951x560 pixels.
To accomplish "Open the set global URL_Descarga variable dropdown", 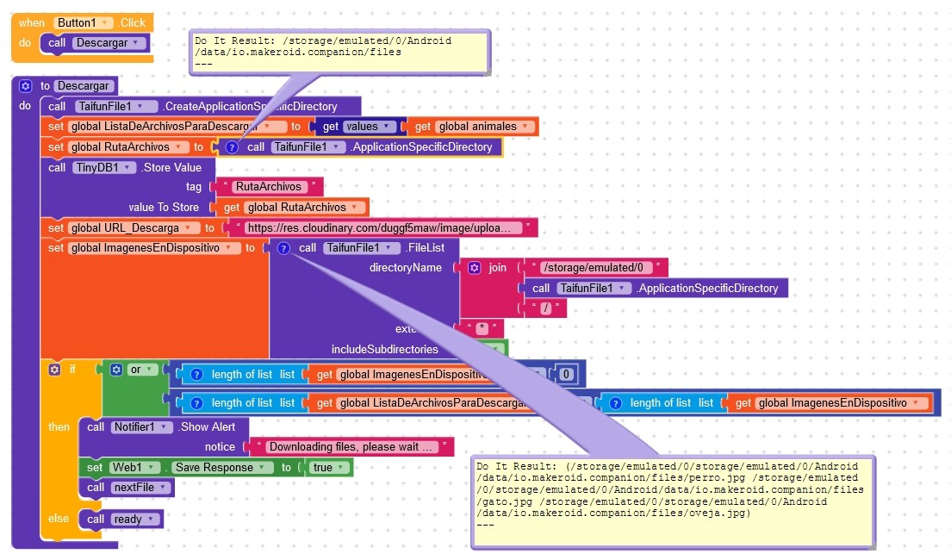I will click(x=134, y=228).
